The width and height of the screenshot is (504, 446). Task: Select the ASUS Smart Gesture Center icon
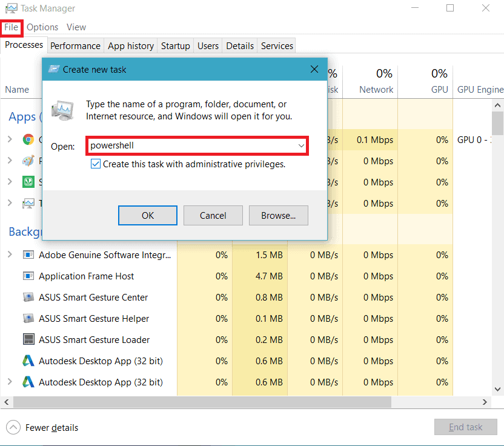[x=28, y=297]
